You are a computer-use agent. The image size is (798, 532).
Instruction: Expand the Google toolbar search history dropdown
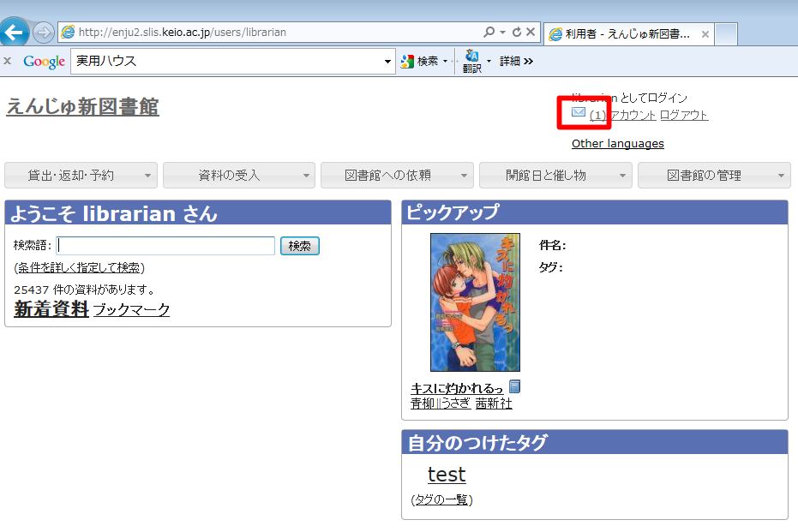pos(387,62)
